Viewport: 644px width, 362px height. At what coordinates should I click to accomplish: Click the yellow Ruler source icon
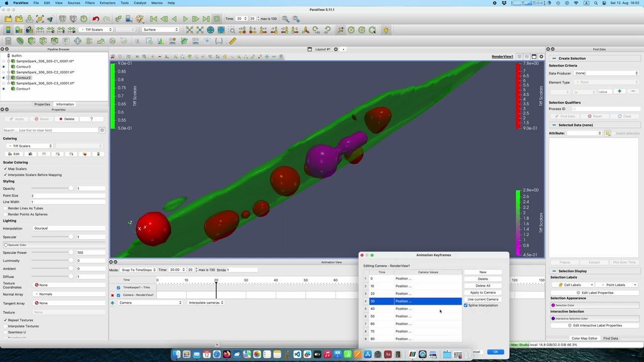tap(232, 41)
